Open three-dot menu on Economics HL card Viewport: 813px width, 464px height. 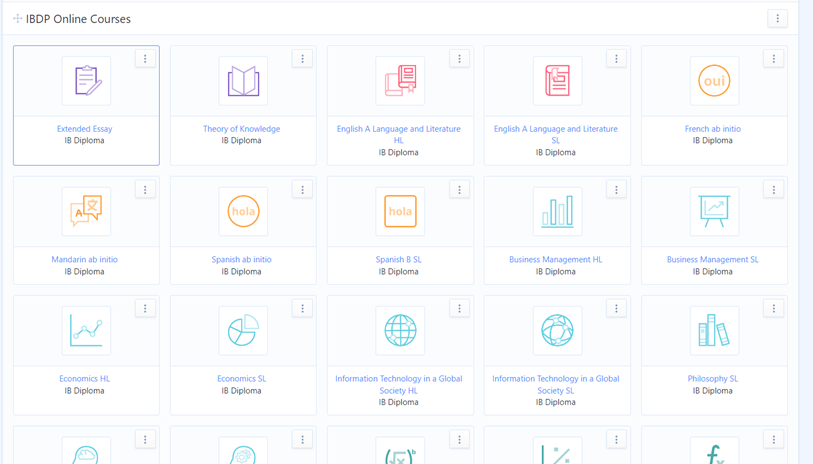click(x=145, y=309)
